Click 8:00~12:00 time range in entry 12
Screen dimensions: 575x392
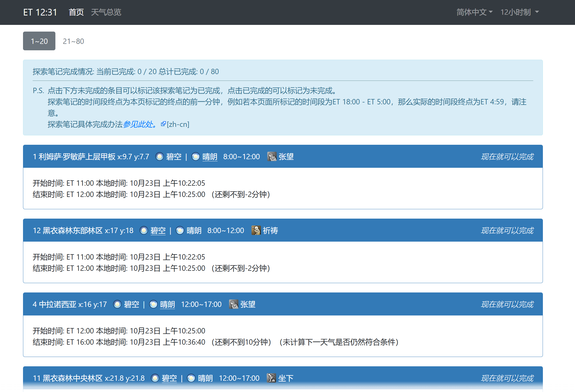pos(226,230)
